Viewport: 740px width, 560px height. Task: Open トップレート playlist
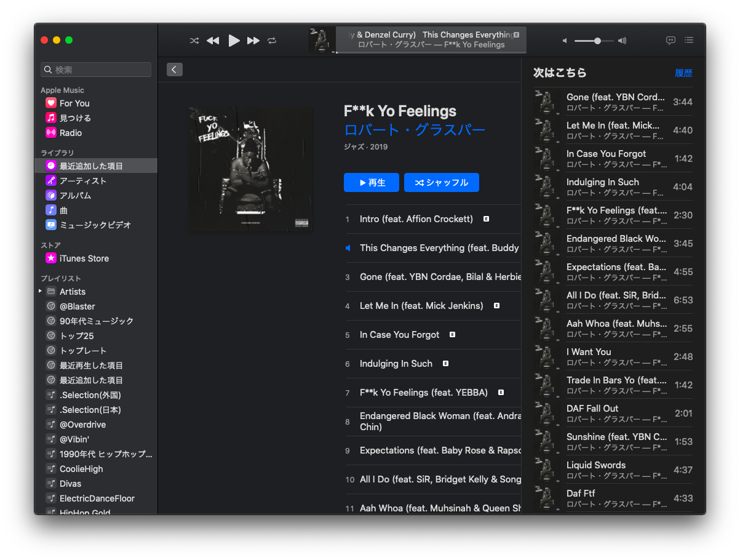[96, 351]
